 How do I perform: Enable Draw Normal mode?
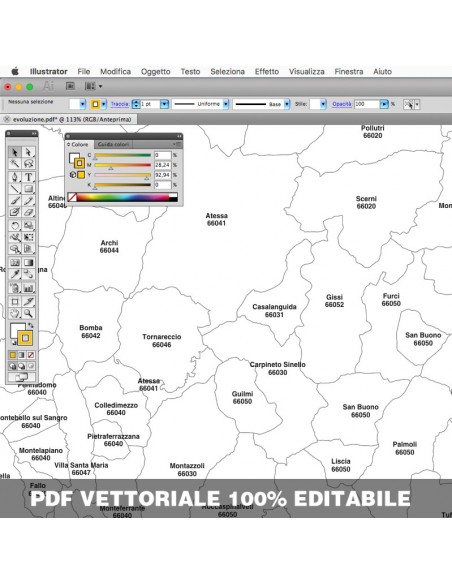(x=13, y=366)
